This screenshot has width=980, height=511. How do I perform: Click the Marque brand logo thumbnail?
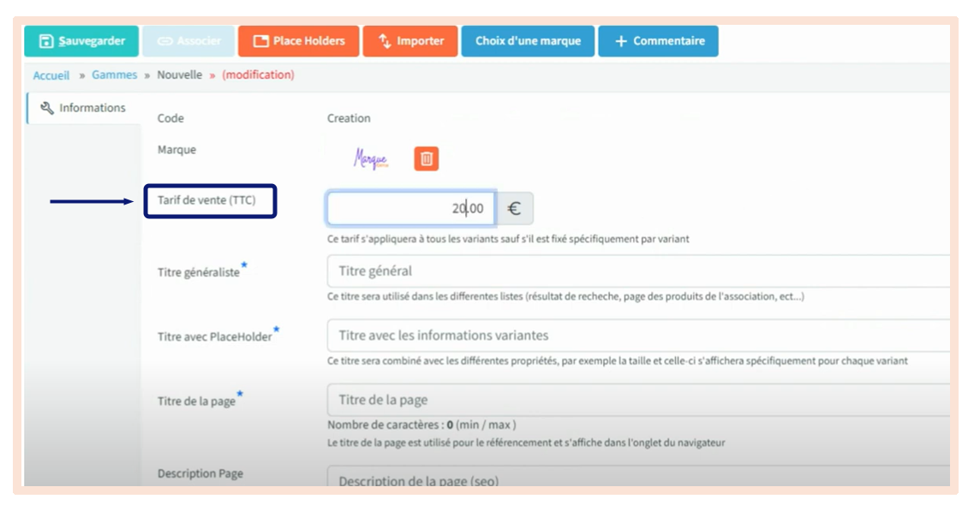pos(371,158)
